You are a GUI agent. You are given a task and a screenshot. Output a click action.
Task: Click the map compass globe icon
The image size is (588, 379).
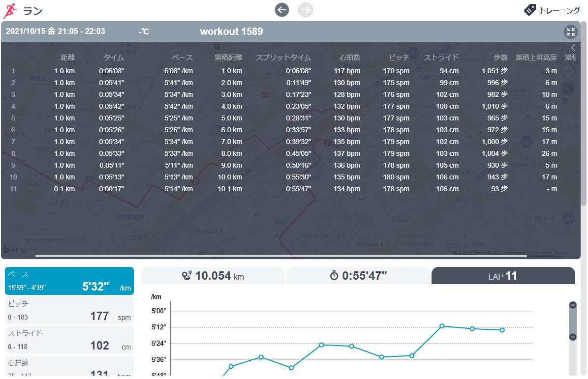pos(568,88)
